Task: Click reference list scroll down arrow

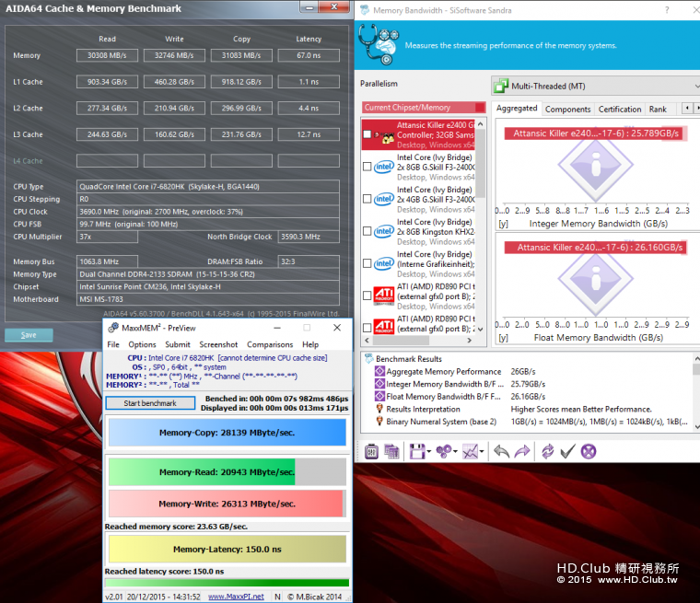Action: coord(481,330)
